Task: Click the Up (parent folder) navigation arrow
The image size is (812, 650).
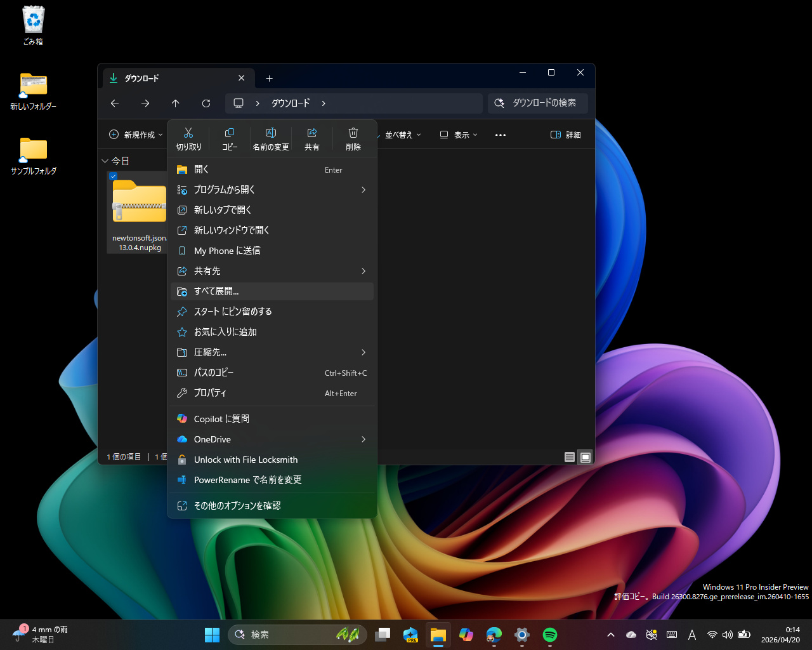Action: pyautogui.click(x=175, y=103)
